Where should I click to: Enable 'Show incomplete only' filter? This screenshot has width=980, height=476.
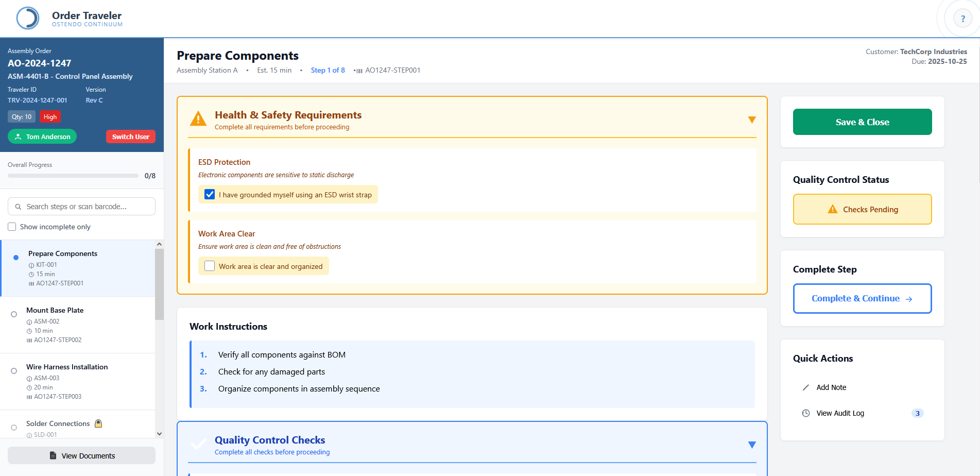[x=12, y=227]
